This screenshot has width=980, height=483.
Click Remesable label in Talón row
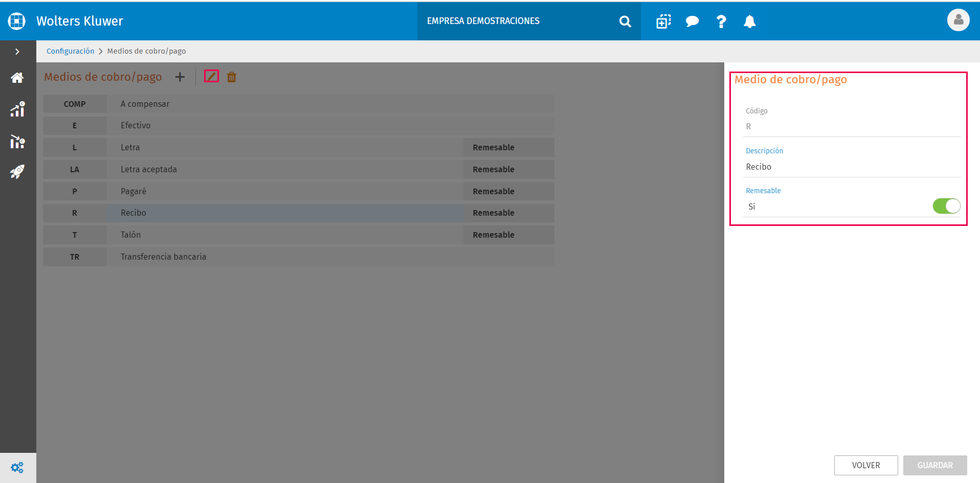pyautogui.click(x=494, y=235)
